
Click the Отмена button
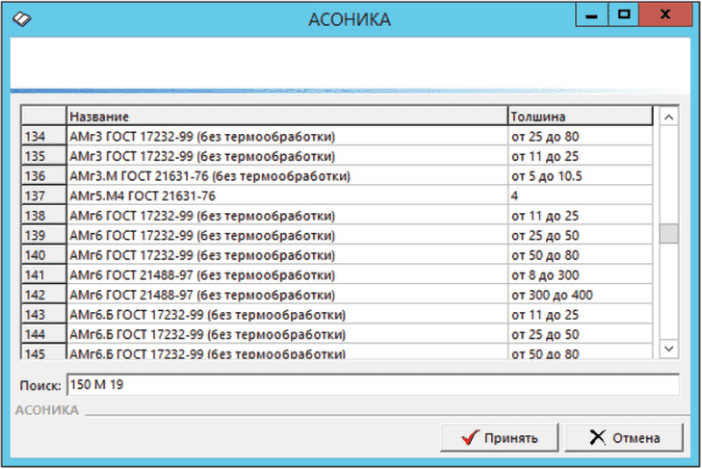(x=624, y=437)
